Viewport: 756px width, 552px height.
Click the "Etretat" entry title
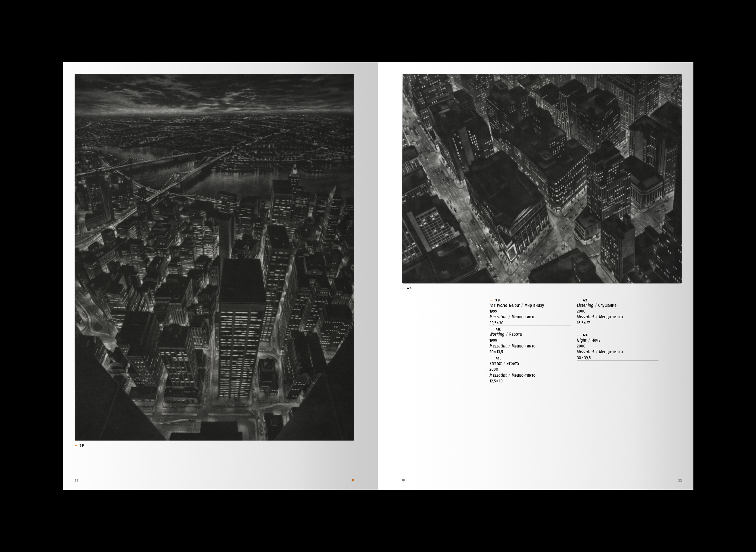[495, 364]
